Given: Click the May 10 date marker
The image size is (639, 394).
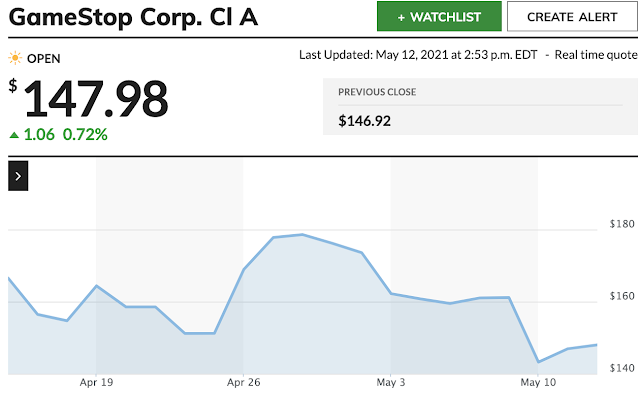Looking at the screenshot, I should point(538,383).
